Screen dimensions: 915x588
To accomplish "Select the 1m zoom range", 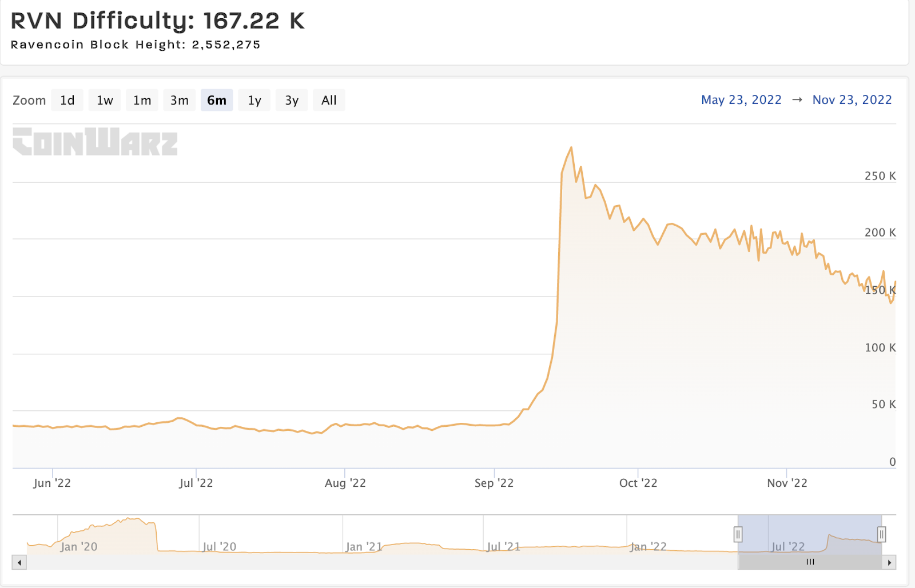I will coord(142,100).
